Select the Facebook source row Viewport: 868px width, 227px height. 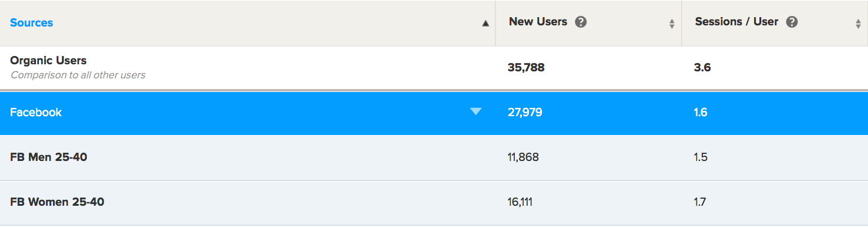(x=434, y=113)
